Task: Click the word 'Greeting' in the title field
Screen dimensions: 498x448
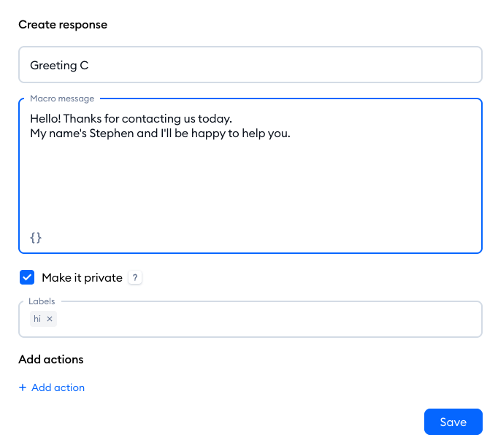Action: tap(53, 65)
